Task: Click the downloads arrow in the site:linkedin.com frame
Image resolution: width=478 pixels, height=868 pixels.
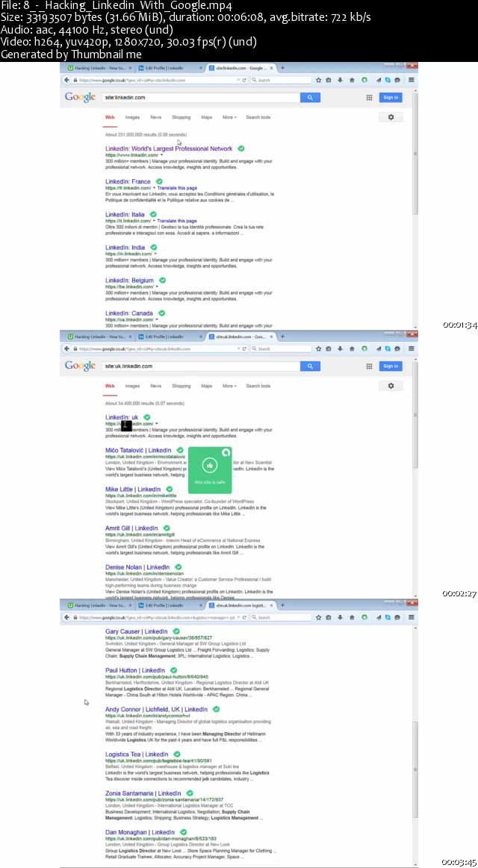Action: (340, 81)
